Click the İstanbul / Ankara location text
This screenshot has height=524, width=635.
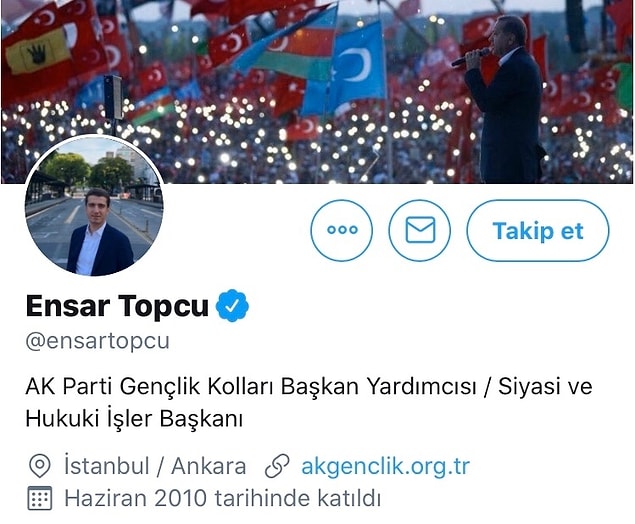click(x=155, y=466)
